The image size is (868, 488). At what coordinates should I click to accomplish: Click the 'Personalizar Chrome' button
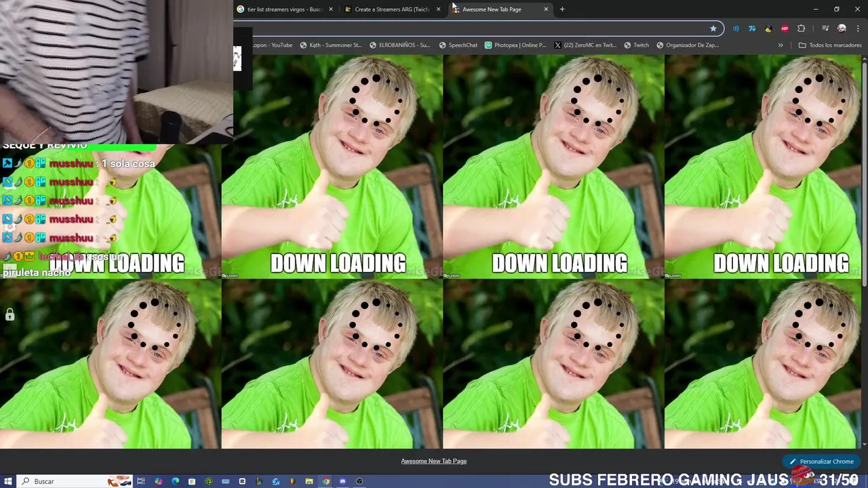[821, 462]
